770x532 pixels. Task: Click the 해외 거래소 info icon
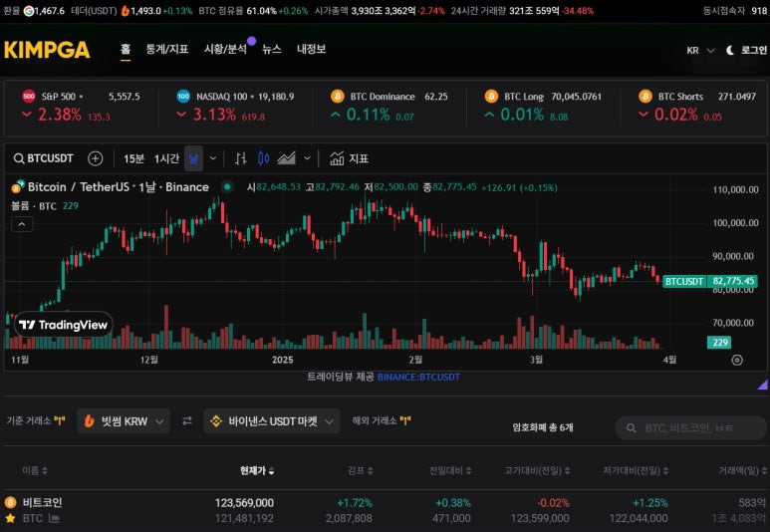(x=405, y=420)
